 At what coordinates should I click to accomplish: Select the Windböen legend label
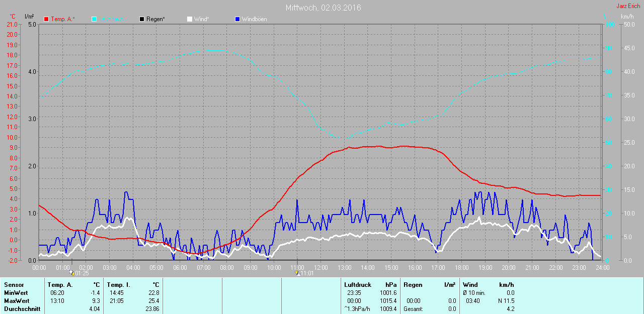pyautogui.click(x=254, y=19)
